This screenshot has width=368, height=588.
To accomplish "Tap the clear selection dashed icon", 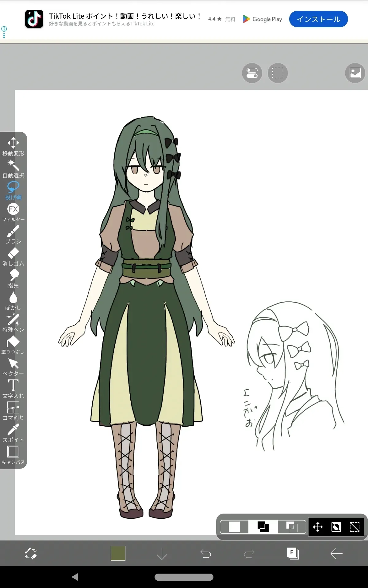I will coord(355,527).
